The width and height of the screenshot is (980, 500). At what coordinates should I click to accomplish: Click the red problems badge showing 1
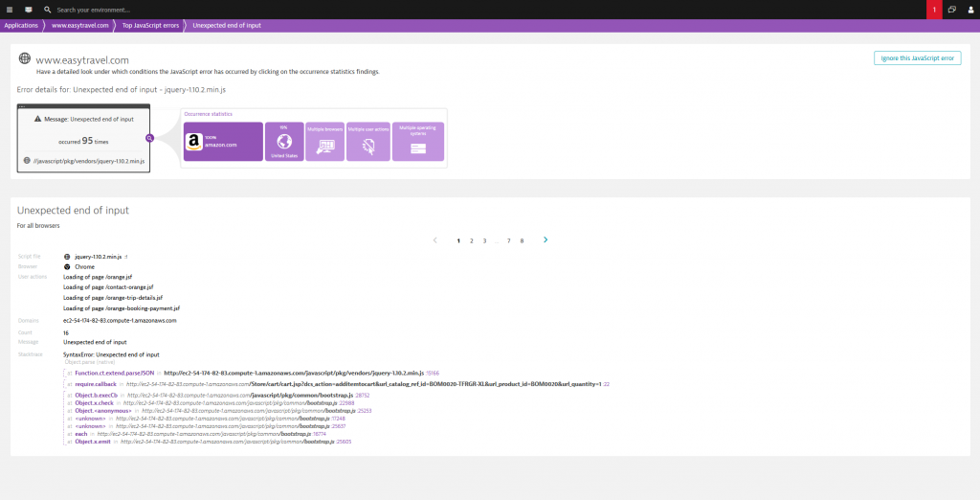933,9
